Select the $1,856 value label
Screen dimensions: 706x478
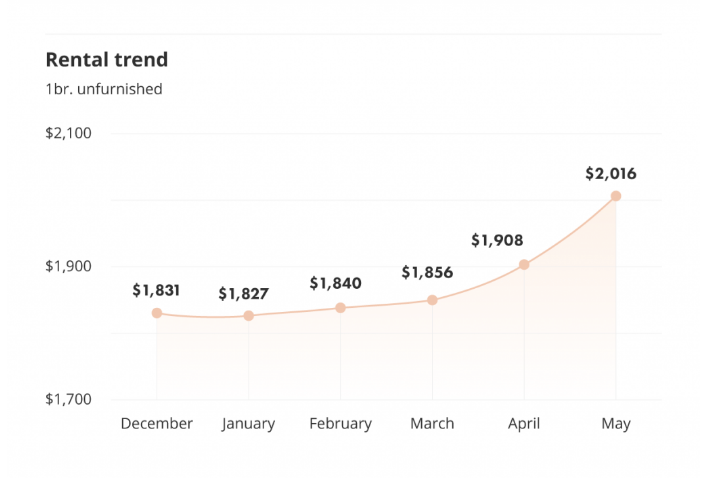tap(427, 272)
